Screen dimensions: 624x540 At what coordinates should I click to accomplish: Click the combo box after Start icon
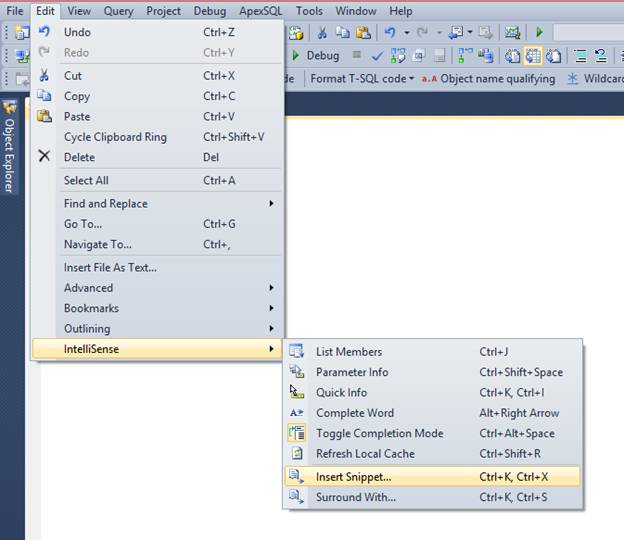[x=589, y=33]
